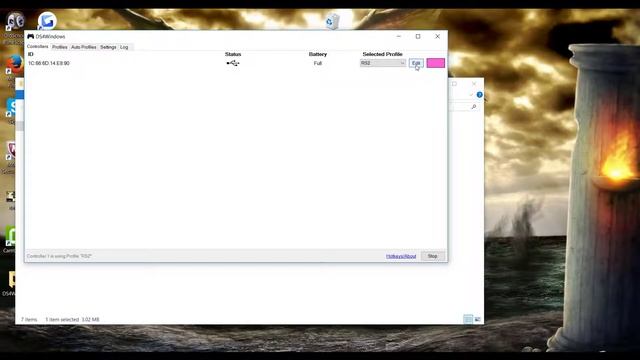Screen dimensions: 640x360
Task: Close the DS4Windows window
Action: (438, 36)
